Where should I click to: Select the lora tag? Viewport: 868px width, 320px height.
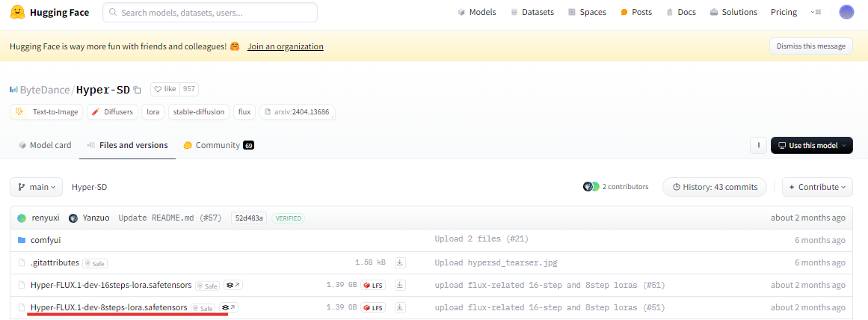tap(153, 112)
